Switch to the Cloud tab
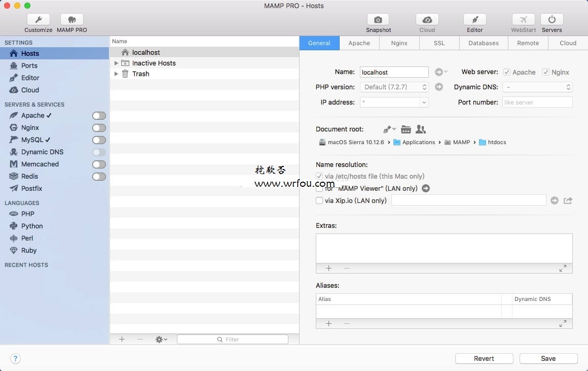The image size is (588, 371). [568, 43]
